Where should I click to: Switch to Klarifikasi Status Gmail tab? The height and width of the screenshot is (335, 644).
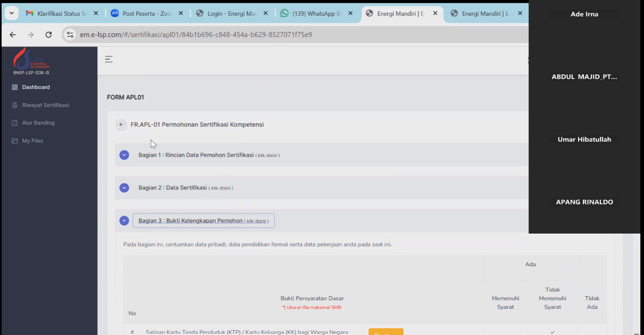coord(62,13)
